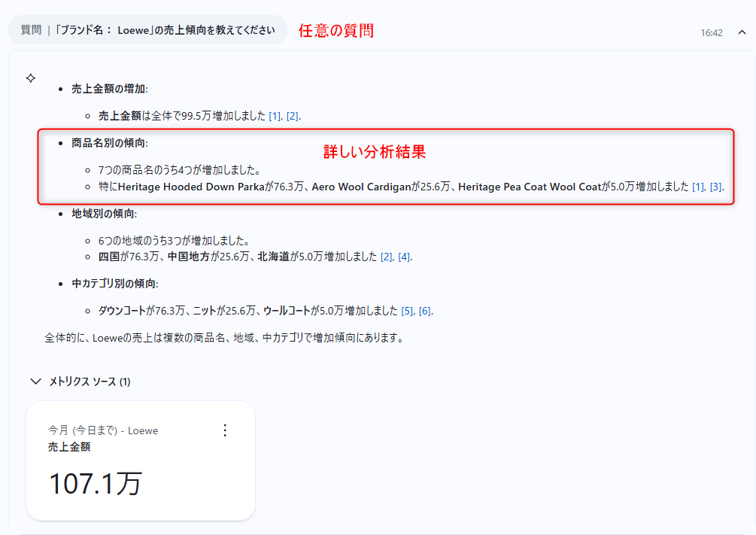Click the bold product name Heritage Hooded Down Parka
Viewport: 756px width, 535px height.
pyautogui.click(x=191, y=187)
